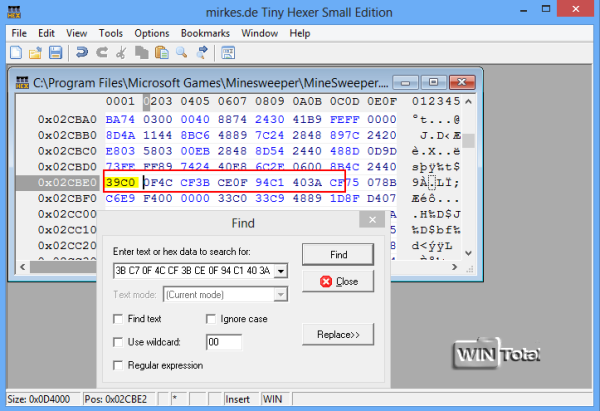The image size is (600, 411).
Task: Click the offset label 0x02CBF0
Action: click(67, 198)
